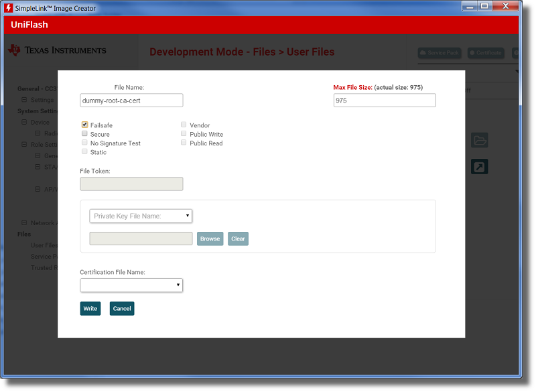The image size is (536, 392).
Task: Click the Service Pack cloud button
Action: click(x=440, y=53)
